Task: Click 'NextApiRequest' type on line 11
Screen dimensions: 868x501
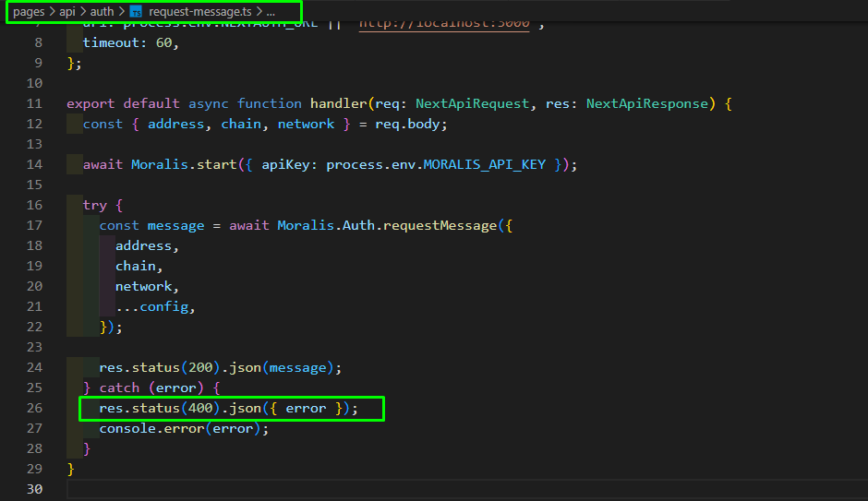Action: [x=472, y=103]
